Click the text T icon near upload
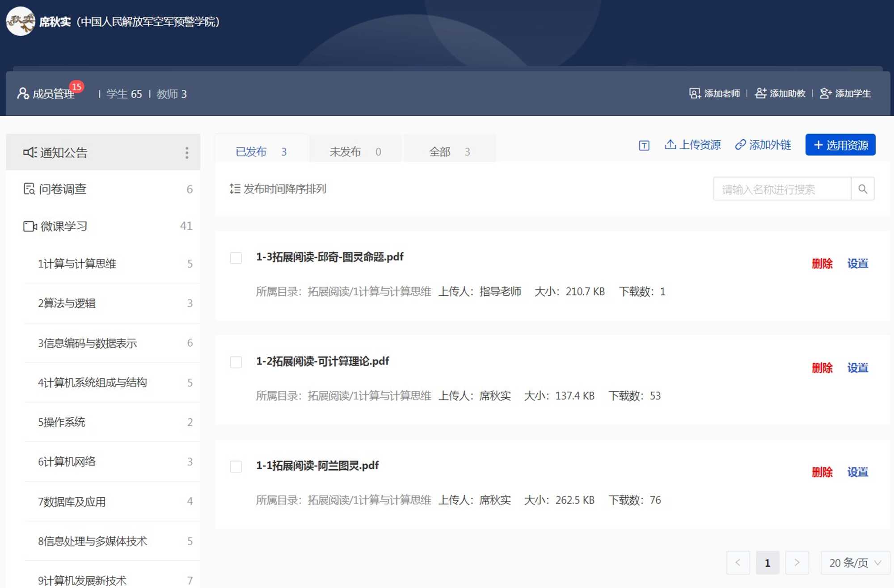 pyautogui.click(x=644, y=145)
